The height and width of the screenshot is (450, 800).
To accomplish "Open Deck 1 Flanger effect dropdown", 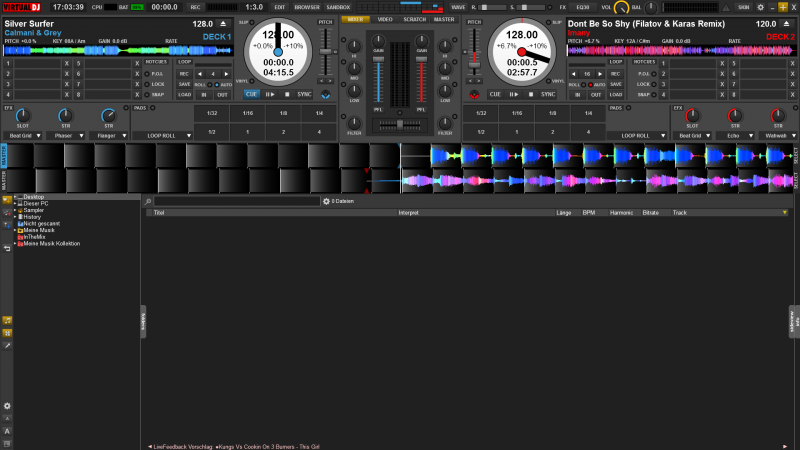I will (109, 136).
